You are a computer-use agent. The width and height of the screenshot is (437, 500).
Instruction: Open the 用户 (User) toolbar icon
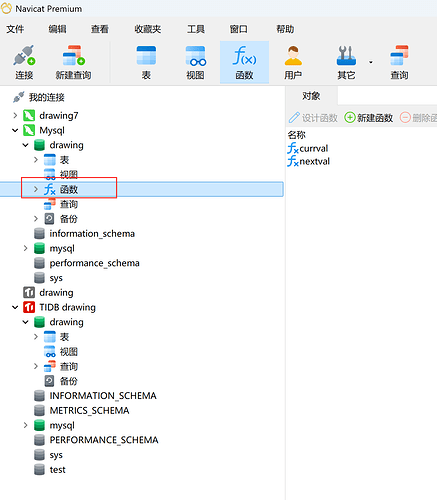[x=293, y=62]
